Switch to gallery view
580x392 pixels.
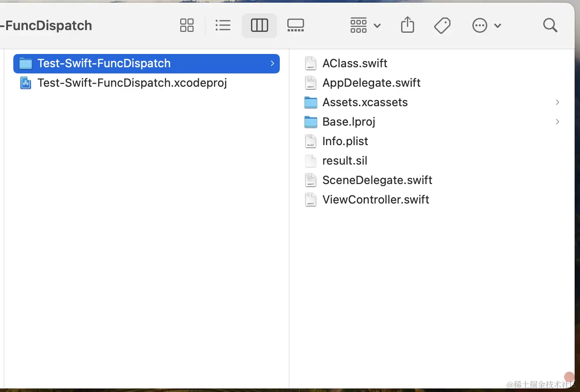pos(295,26)
